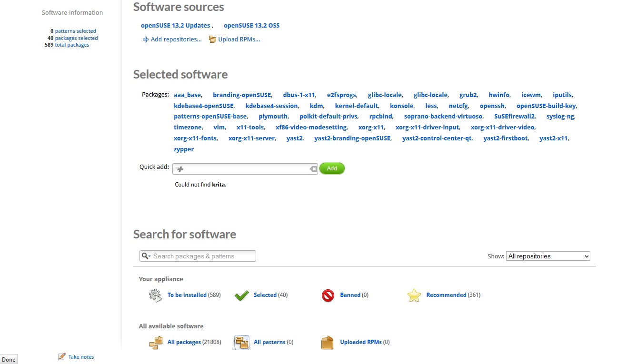Click packages selected in the sidebar

click(77, 38)
